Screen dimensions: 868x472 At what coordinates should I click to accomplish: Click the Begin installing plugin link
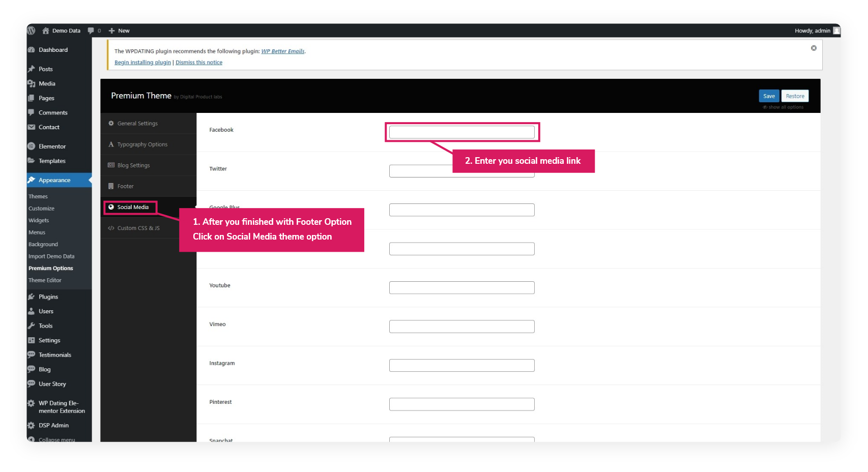(x=142, y=63)
